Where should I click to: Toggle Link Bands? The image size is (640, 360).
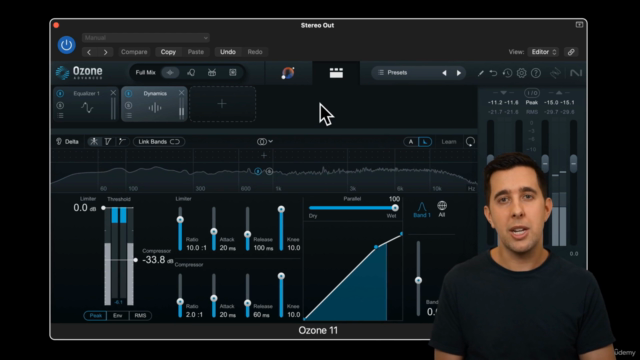[x=159, y=142]
